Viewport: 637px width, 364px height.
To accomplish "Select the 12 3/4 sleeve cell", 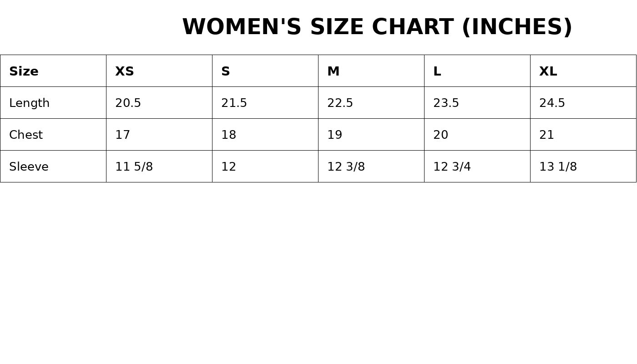I will 452,167.
